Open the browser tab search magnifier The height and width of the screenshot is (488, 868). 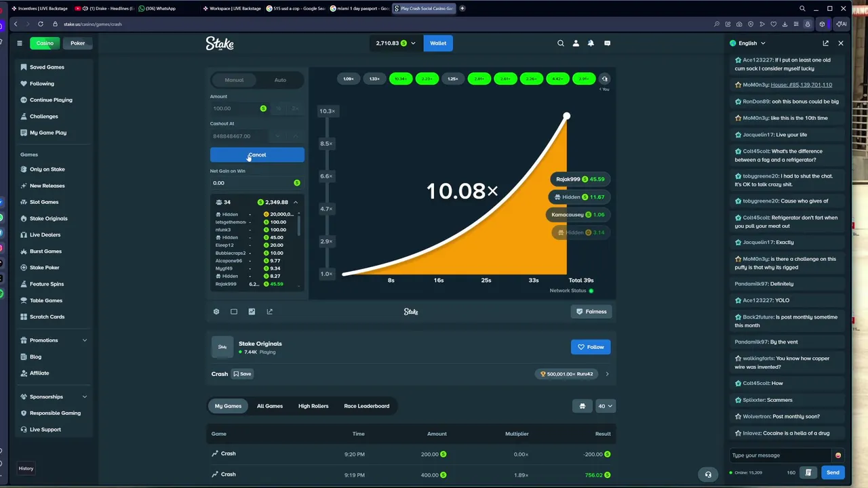(x=802, y=9)
